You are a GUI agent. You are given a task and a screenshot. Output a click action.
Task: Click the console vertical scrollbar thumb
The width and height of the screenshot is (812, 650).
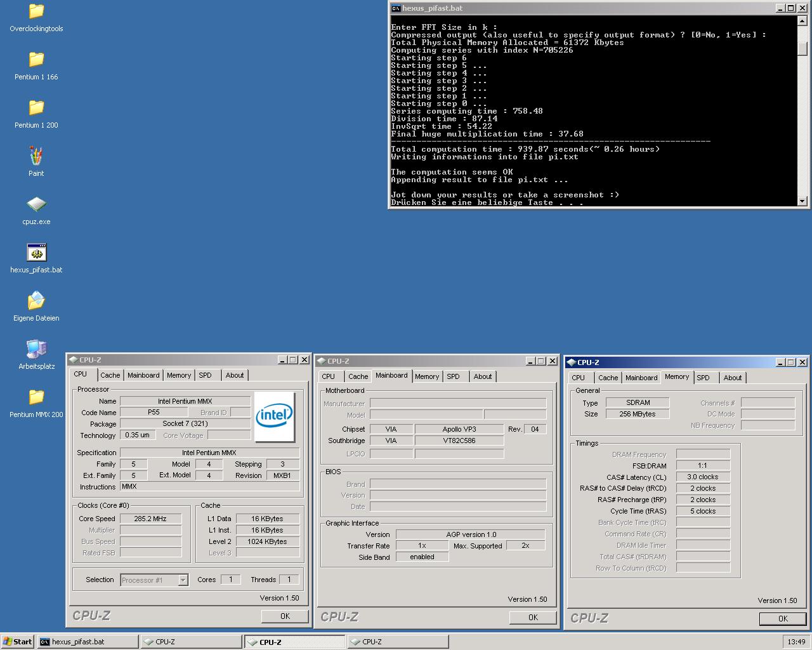click(802, 48)
